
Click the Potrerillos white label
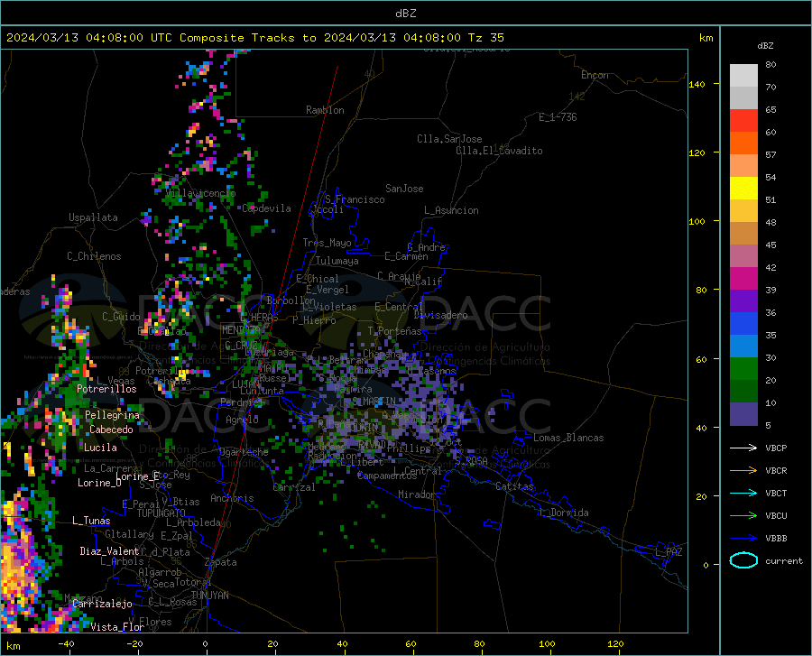click(x=106, y=389)
